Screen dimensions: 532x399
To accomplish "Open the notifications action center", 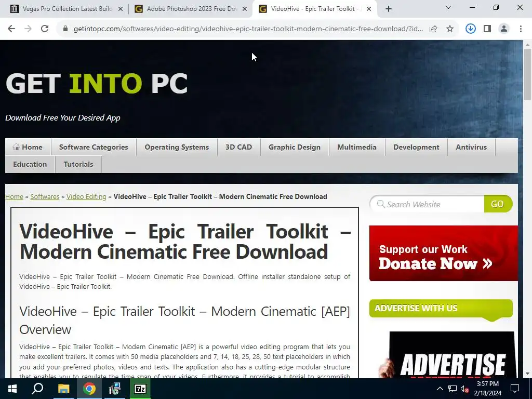I will (x=515, y=389).
